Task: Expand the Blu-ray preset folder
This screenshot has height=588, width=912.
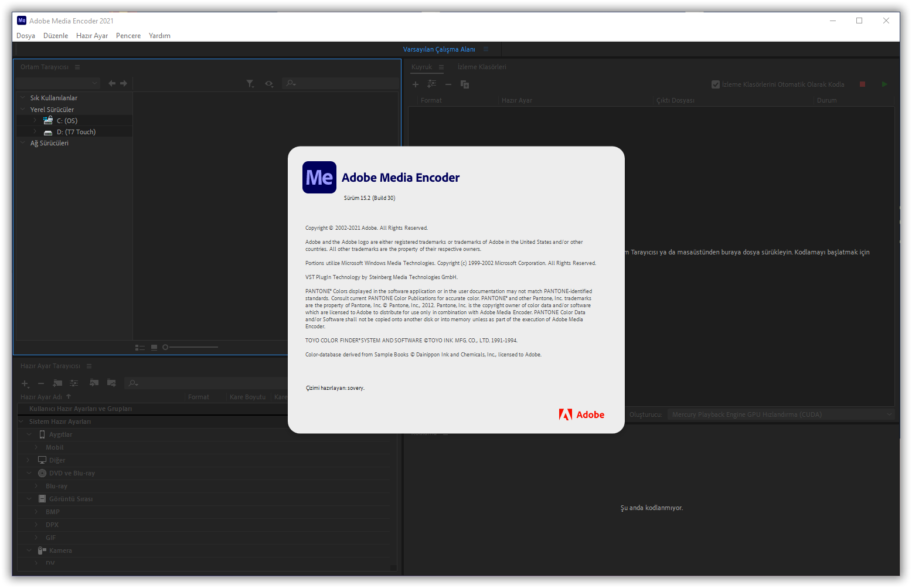Action: (36, 486)
